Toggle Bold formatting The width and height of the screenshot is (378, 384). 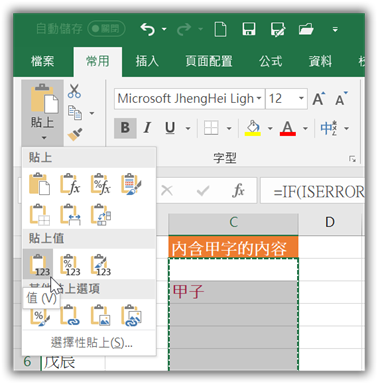[125, 128]
